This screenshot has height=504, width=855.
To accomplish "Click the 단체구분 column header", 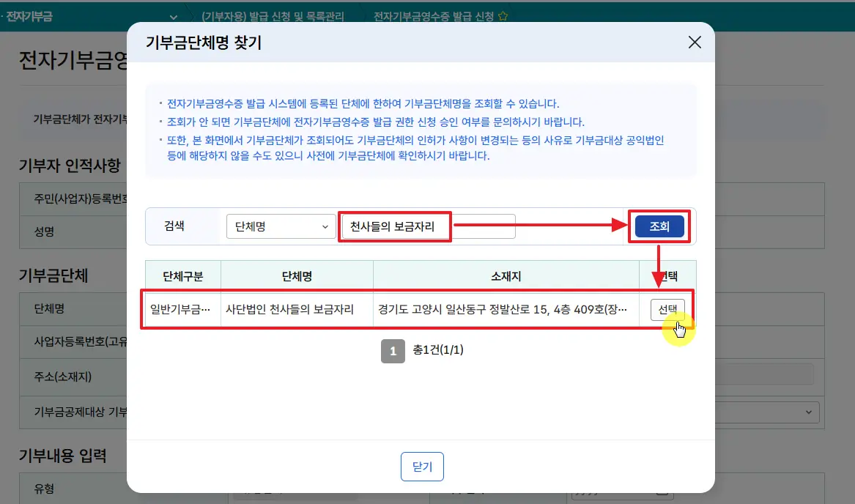I will point(182,276).
